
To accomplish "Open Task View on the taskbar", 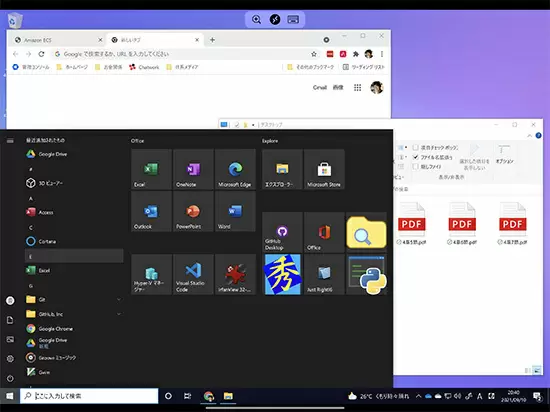I will coord(188,396).
